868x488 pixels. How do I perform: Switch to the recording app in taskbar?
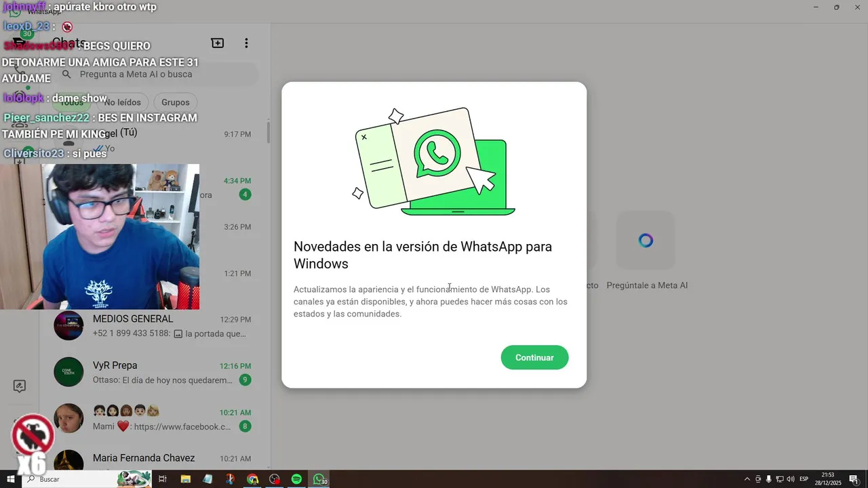click(x=275, y=479)
